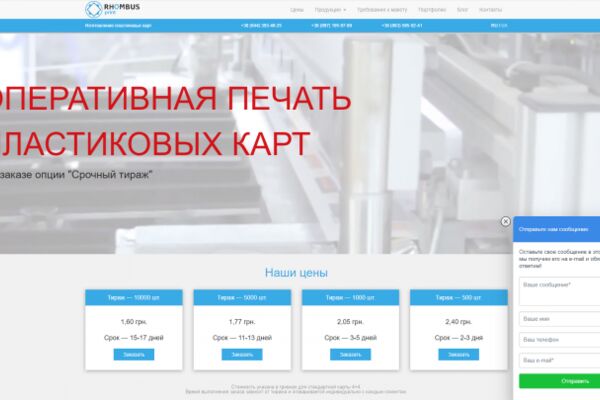Click the Оперативная печать hero headline

point(174,121)
